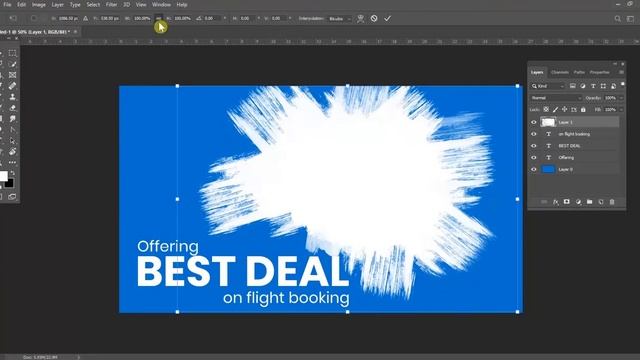Select the Path Selection arrow tool
Image resolution: width=640 pixels, height=360 pixels.
pyautogui.click(x=13, y=141)
